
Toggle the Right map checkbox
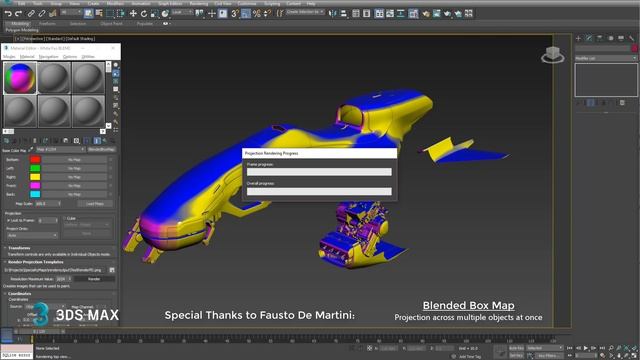tap(111, 177)
